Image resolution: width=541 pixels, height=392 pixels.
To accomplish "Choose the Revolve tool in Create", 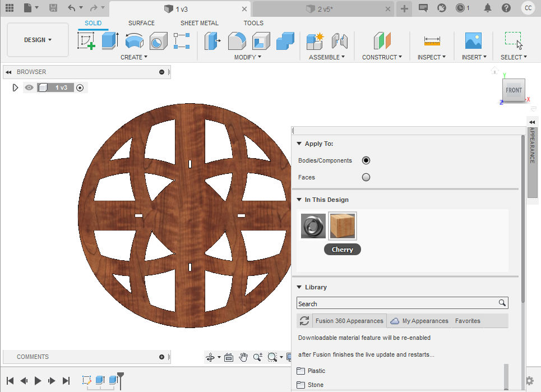I will coord(134,41).
